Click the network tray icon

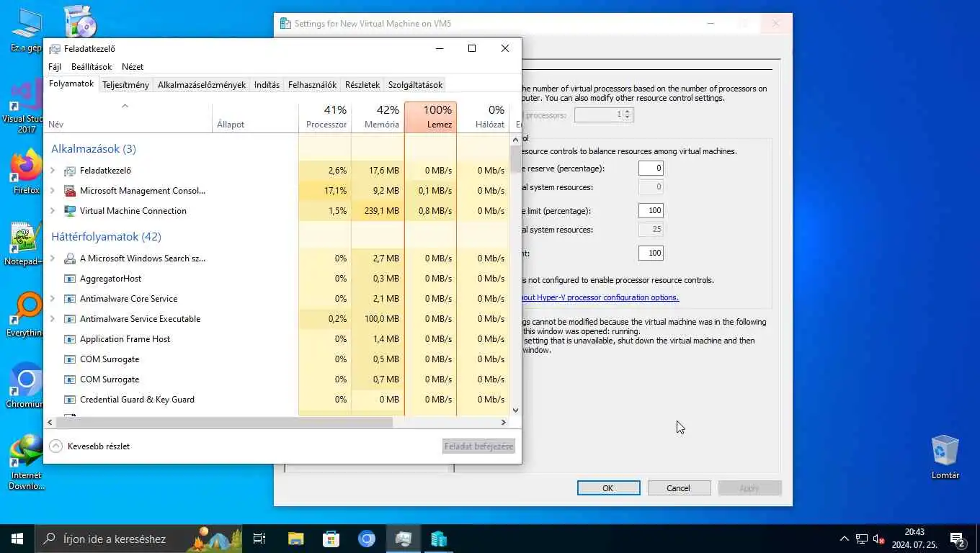pos(861,539)
